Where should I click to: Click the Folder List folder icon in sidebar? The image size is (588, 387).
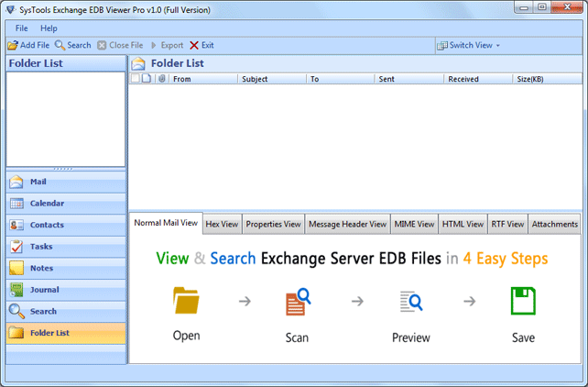click(x=16, y=333)
